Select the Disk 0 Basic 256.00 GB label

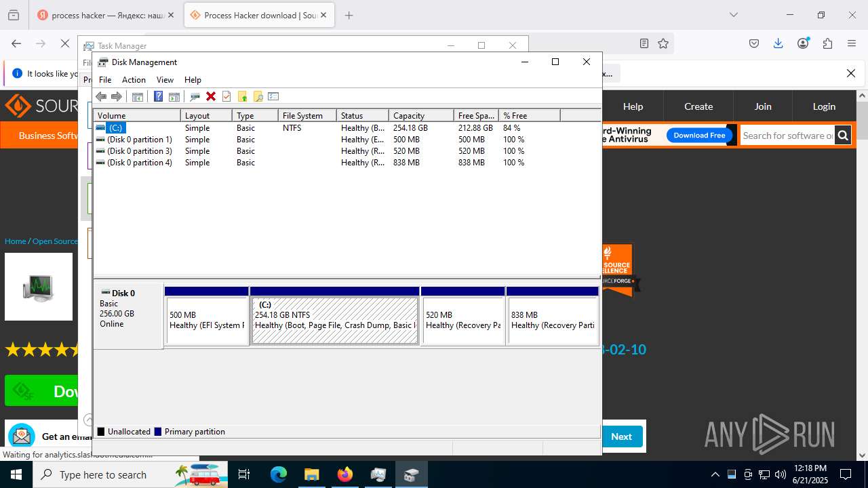[128, 316]
